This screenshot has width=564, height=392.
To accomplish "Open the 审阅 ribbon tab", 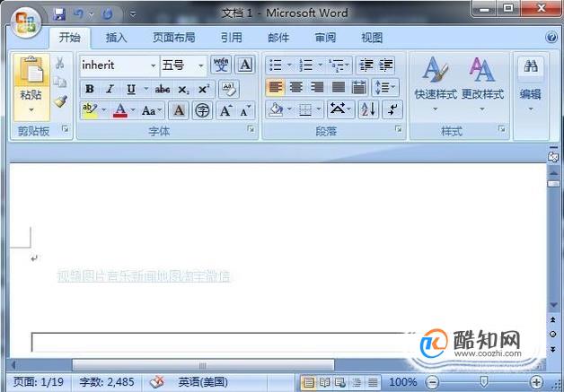I will (x=325, y=38).
